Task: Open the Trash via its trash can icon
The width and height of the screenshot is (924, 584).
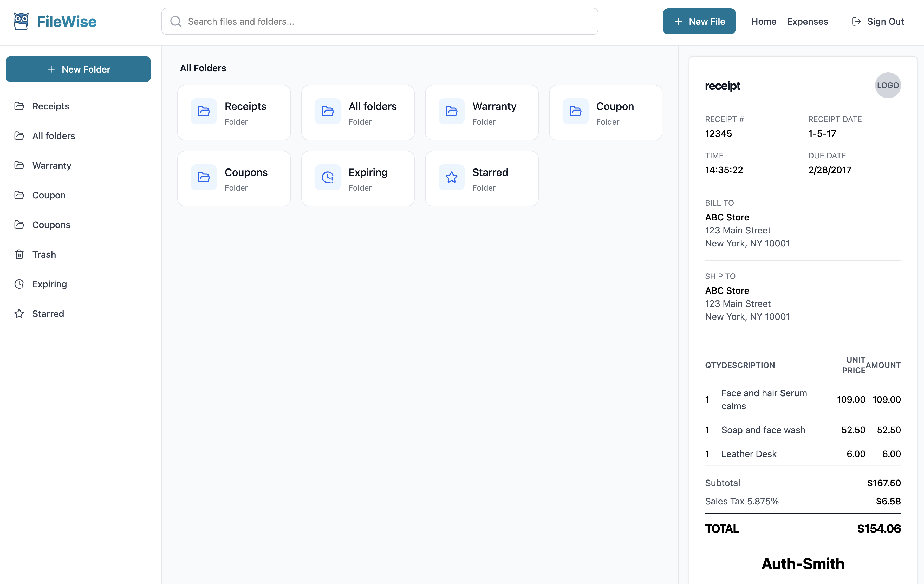Action: tap(19, 254)
